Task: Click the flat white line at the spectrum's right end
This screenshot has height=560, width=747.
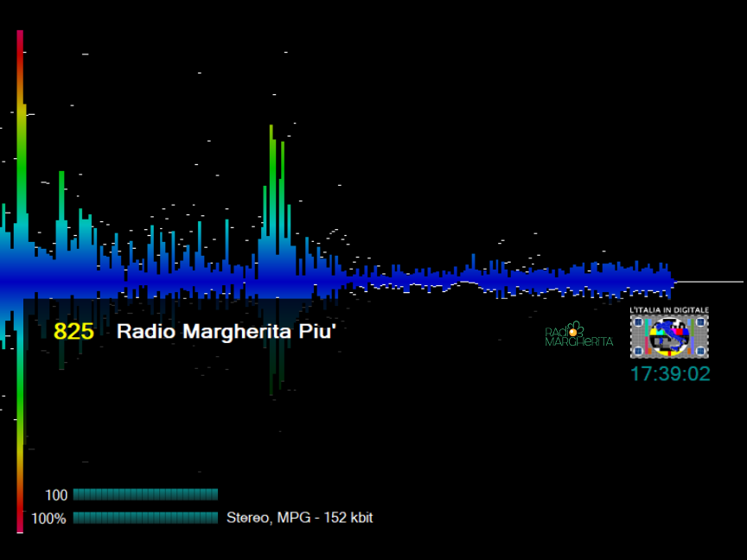Action: click(x=707, y=282)
